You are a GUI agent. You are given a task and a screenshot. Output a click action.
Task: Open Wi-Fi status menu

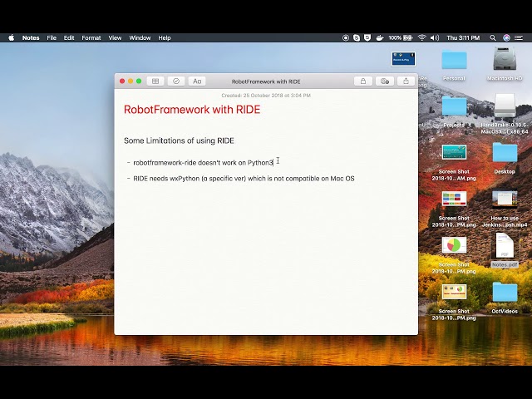pos(421,37)
